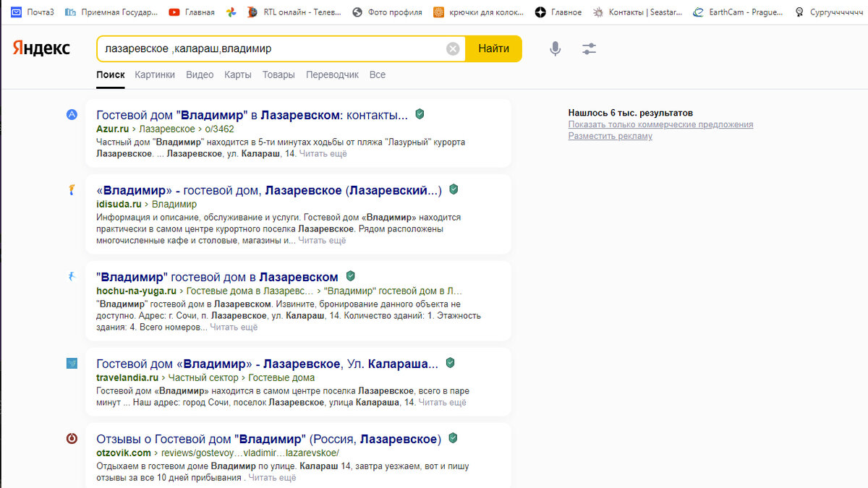This screenshot has height=488, width=868.
Task: Switch to the Товары tab
Action: click(x=278, y=74)
